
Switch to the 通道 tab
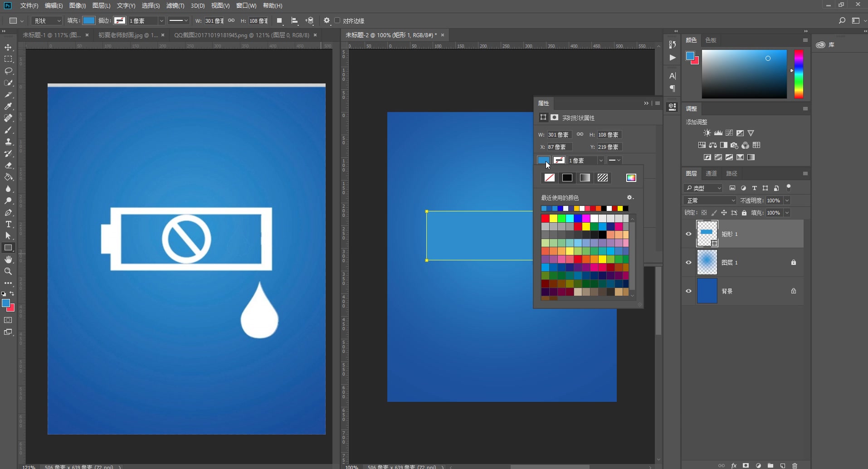pyautogui.click(x=711, y=174)
